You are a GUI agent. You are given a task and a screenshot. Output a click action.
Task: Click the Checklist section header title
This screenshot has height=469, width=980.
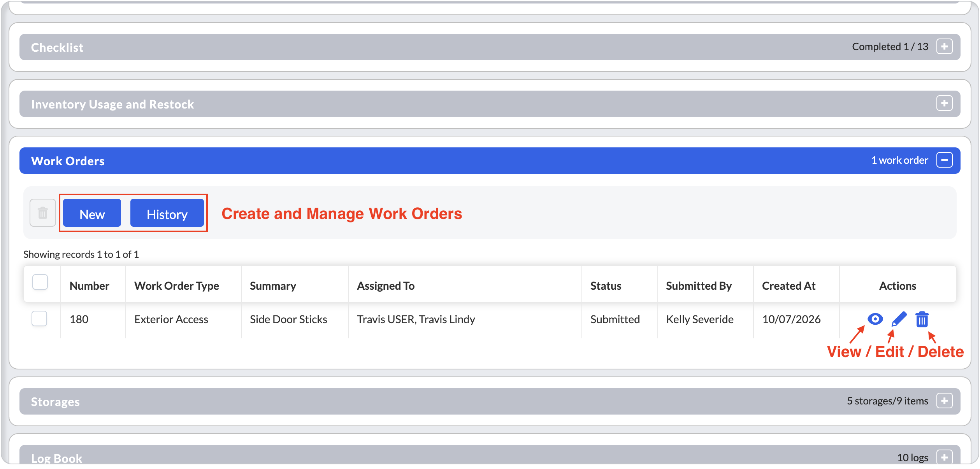[57, 47]
